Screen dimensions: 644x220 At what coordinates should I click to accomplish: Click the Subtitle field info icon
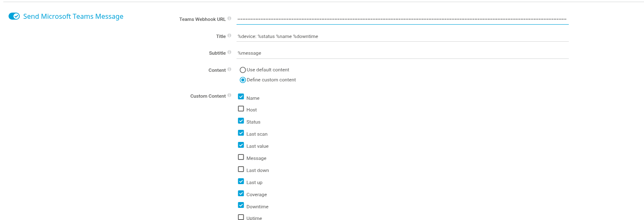click(229, 53)
